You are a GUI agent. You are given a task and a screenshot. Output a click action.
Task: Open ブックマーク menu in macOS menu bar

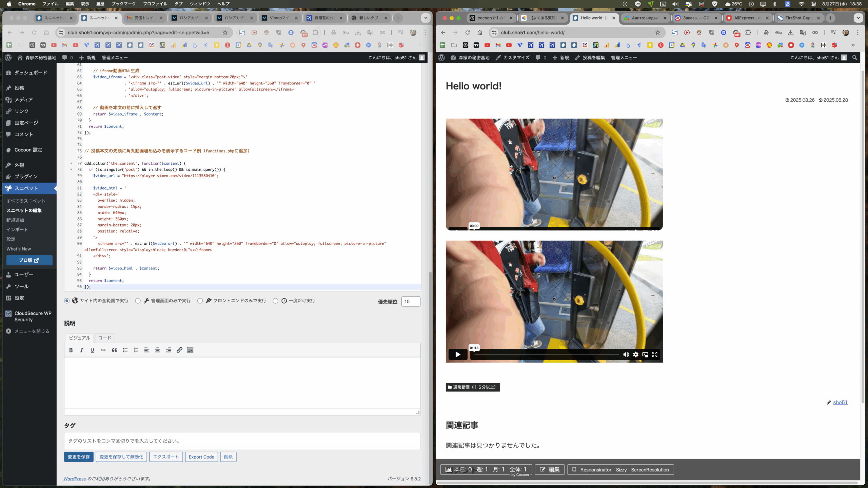click(x=123, y=4)
